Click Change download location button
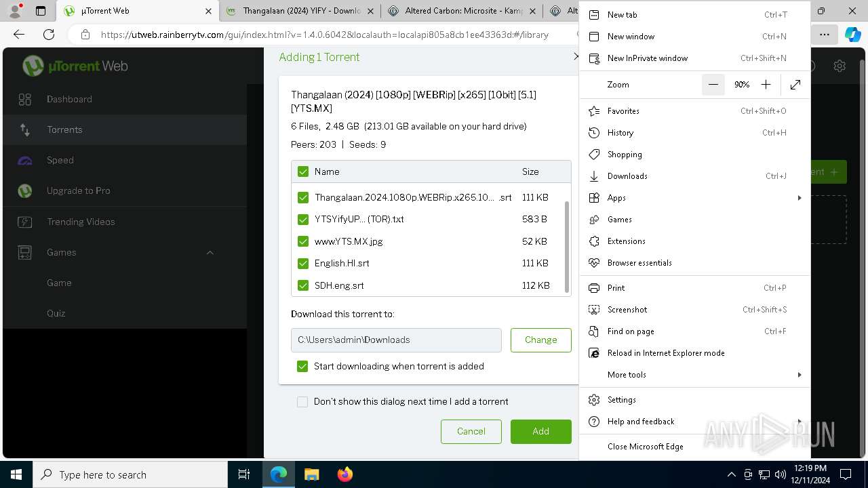This screenshot has width=868, height=488. click(x=541, y=340)
